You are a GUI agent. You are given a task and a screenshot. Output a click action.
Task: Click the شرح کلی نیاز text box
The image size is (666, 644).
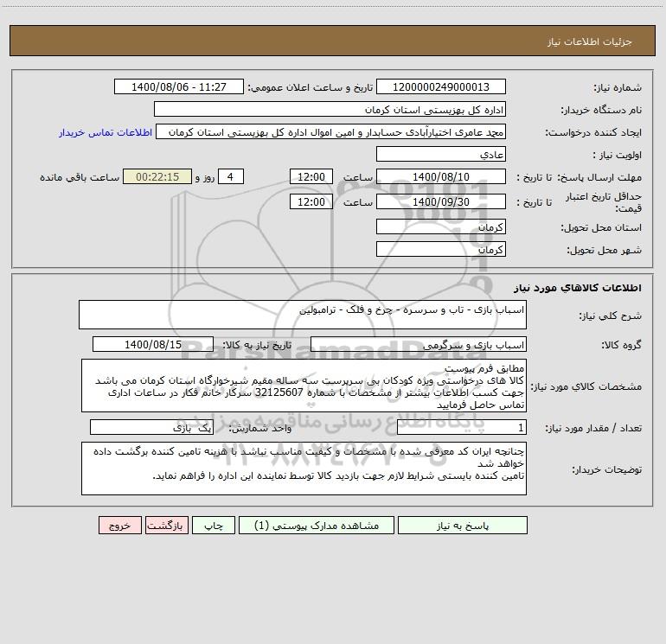pos(303,315)
